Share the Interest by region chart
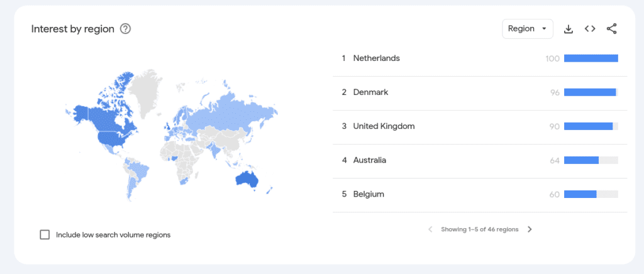The width and height of the screenshot is (644, 274). point(611,29)
